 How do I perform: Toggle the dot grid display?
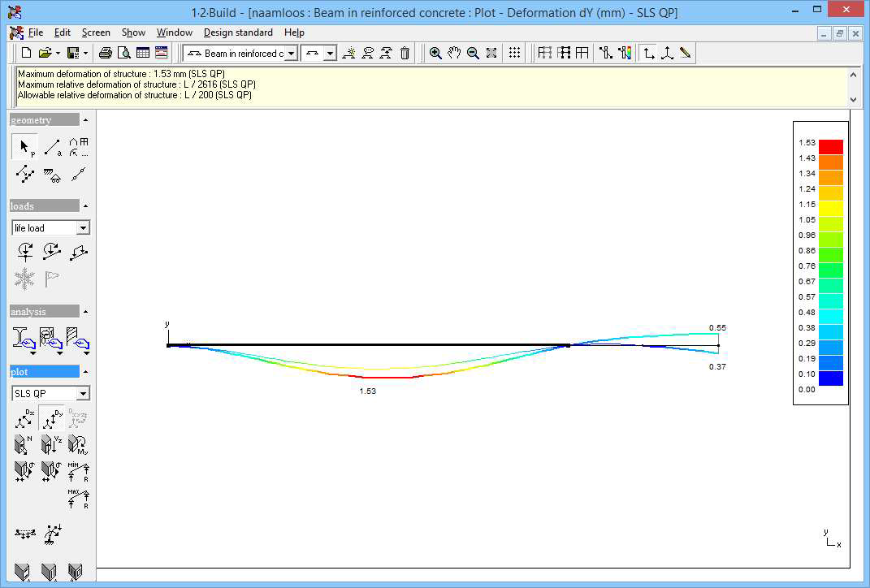click(x=514, y=54)
